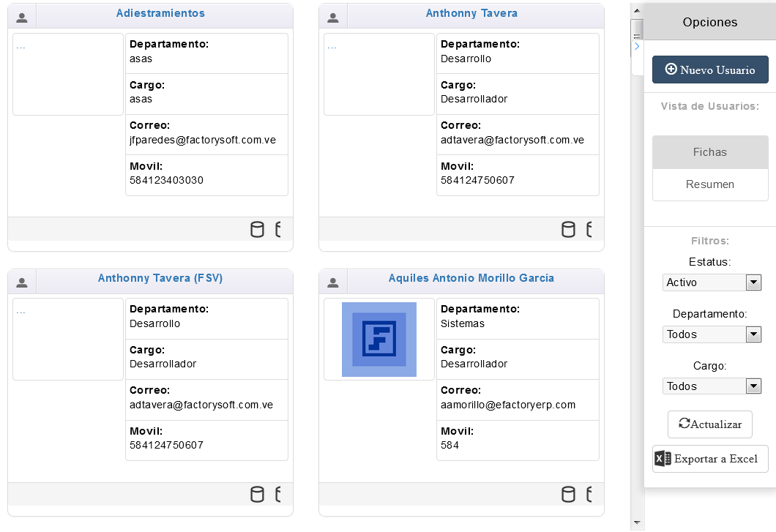The image size is (776, 532).
Task: Open Aquiles Antonio Morillo García profile link
Action: (471, 278)
